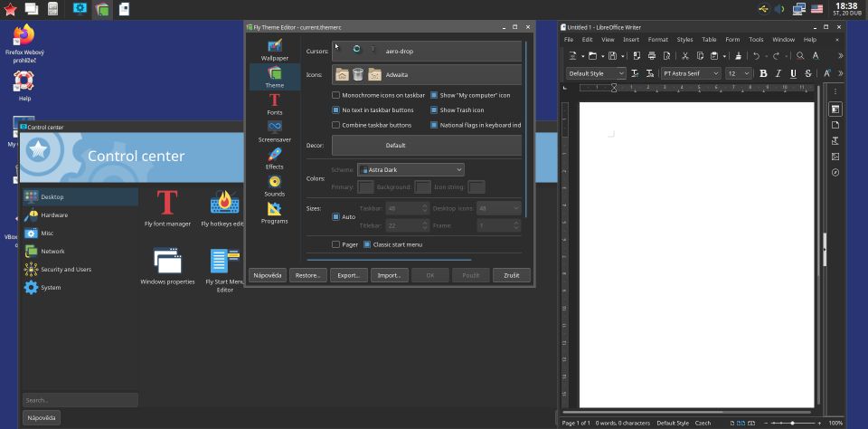868x429 pixels.
Task: Open Find & Replace magnifier in Writer
Action: click(800, 56)
